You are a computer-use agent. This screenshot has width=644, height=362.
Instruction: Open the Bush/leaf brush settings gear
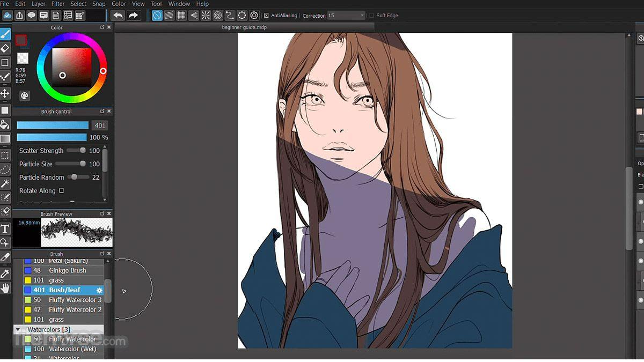point(99,290)
